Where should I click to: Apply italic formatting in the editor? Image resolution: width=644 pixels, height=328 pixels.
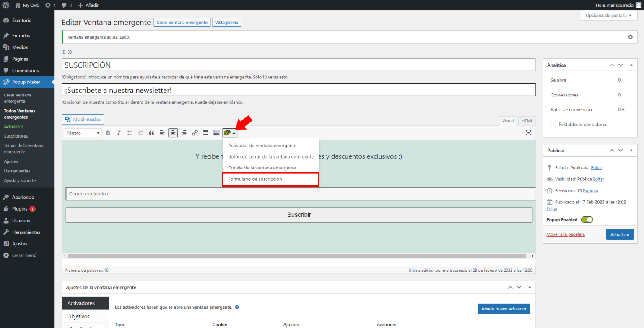[119, 133]
